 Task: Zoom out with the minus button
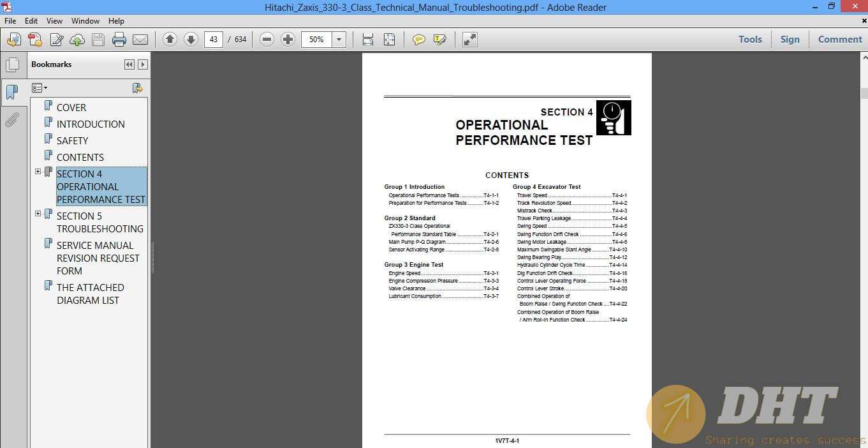[267, 40]
